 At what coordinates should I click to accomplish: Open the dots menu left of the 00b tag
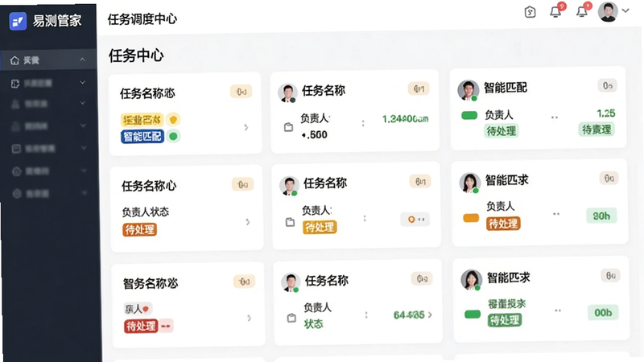558,311
